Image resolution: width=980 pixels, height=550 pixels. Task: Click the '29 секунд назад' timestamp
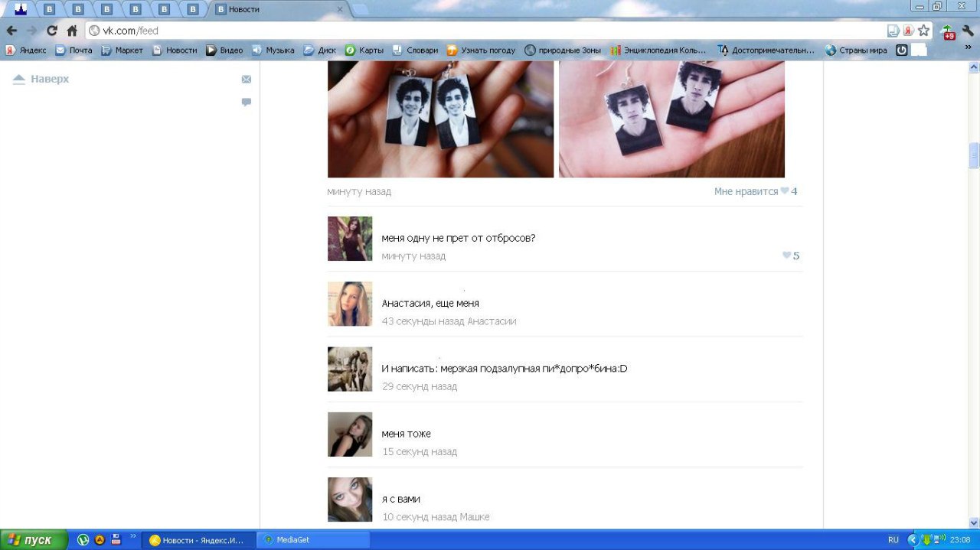point(420,386)
